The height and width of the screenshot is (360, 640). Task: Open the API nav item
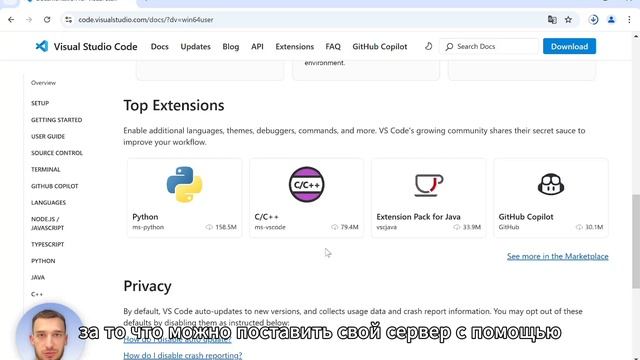tap(257, 47)
